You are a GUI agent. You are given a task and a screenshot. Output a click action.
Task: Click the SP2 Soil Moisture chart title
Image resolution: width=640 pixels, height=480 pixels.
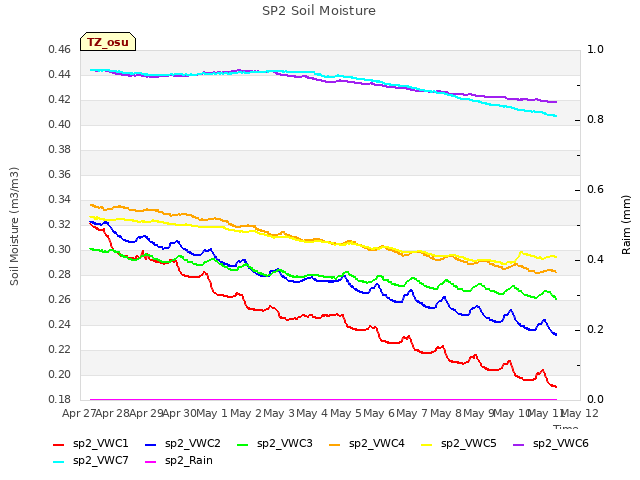pyautogui.click(x=319, y=11)
